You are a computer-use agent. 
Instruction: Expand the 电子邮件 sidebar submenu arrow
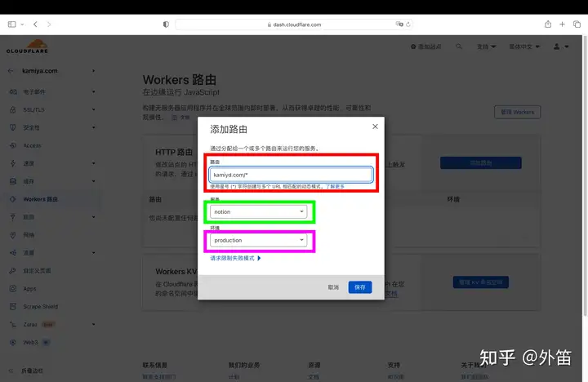point(93,92)
